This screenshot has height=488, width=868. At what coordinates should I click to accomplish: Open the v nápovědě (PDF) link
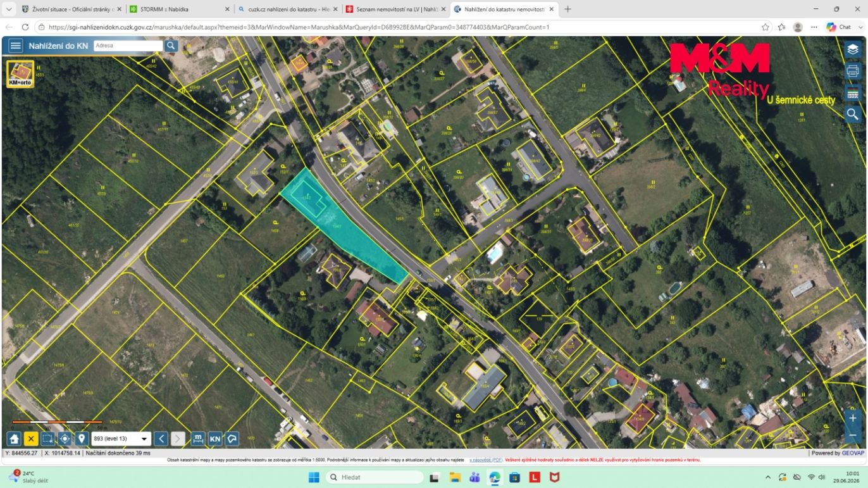486,460
